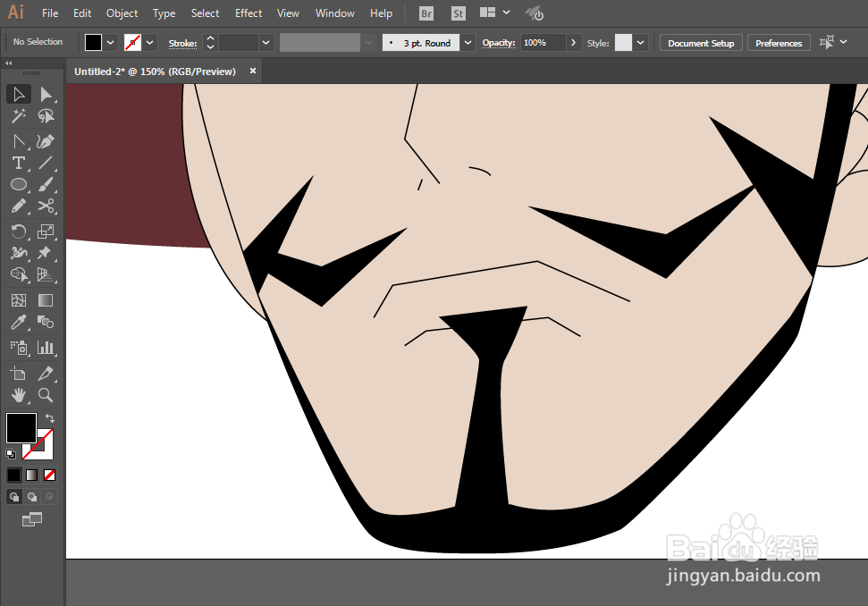
Task: Open Stroke panel link
Action: point(182,43)
